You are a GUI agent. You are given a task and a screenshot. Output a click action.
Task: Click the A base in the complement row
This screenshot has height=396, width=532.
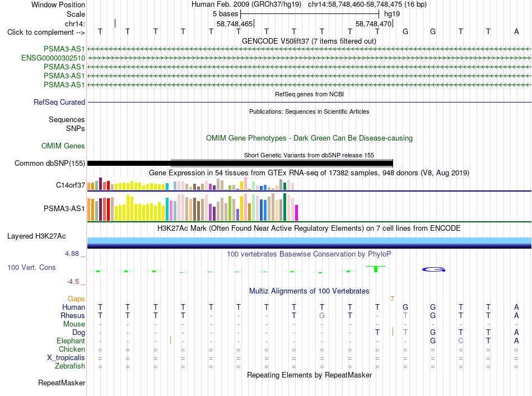(516, 32)
